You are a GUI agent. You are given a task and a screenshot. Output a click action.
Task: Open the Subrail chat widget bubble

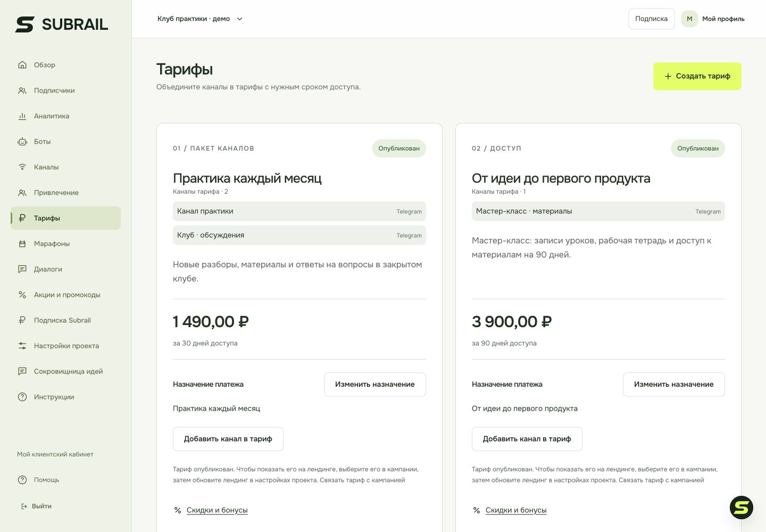point(742,508)
